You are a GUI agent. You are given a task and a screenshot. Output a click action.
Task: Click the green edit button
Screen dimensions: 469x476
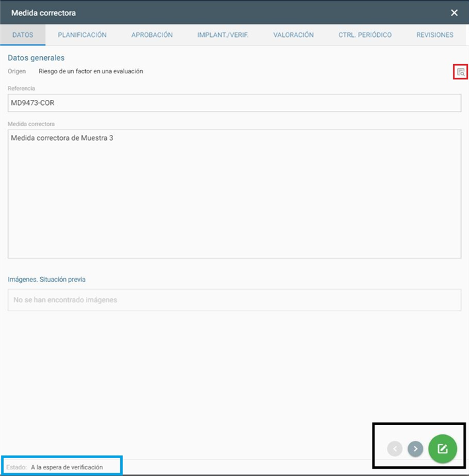[443, 449]
